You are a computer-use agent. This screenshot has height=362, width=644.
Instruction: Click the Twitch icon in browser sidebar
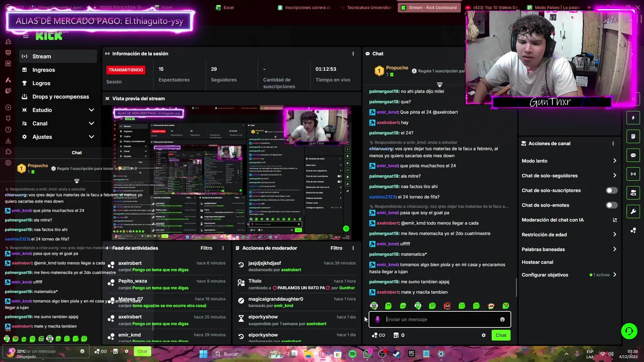[x=8, y=91]
